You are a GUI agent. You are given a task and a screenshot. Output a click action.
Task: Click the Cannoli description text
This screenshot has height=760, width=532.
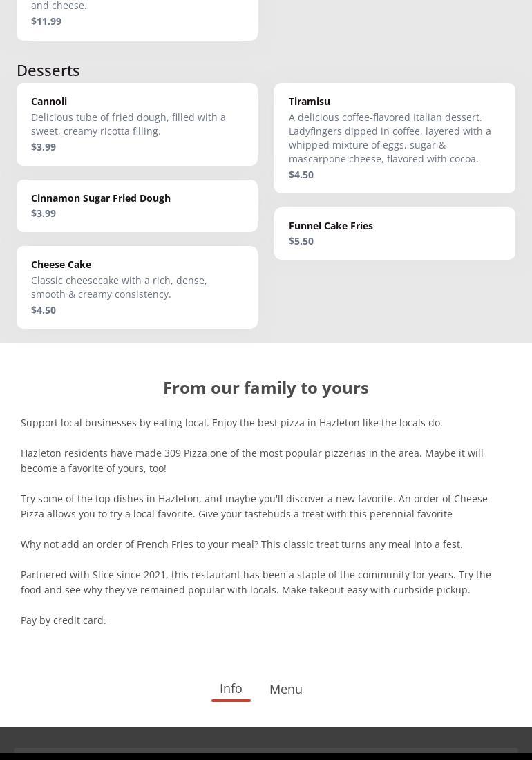pyautogui.click(x=129, y=124)
